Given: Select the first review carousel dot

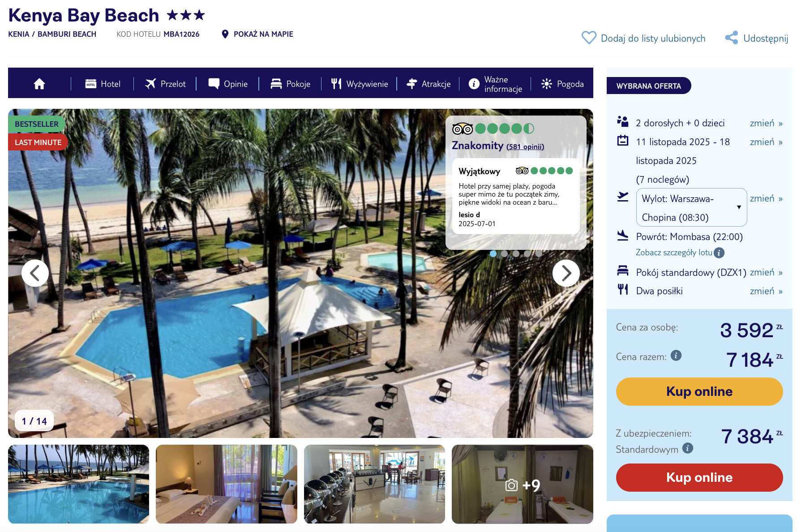Looking at the screenshot, I should (493, 253).
